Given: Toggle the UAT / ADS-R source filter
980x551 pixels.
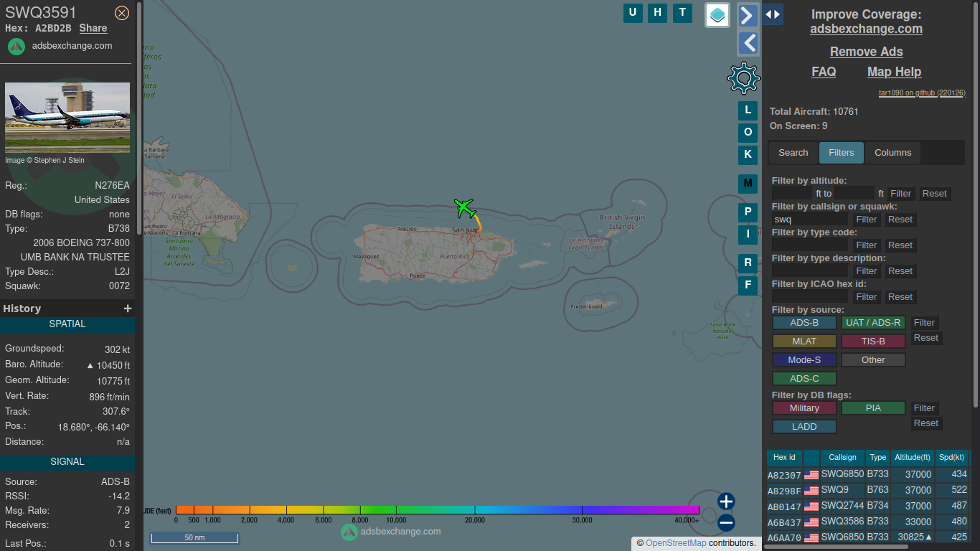Looking at the screenshot, I should pyautogui.click(x=873, y=323).
